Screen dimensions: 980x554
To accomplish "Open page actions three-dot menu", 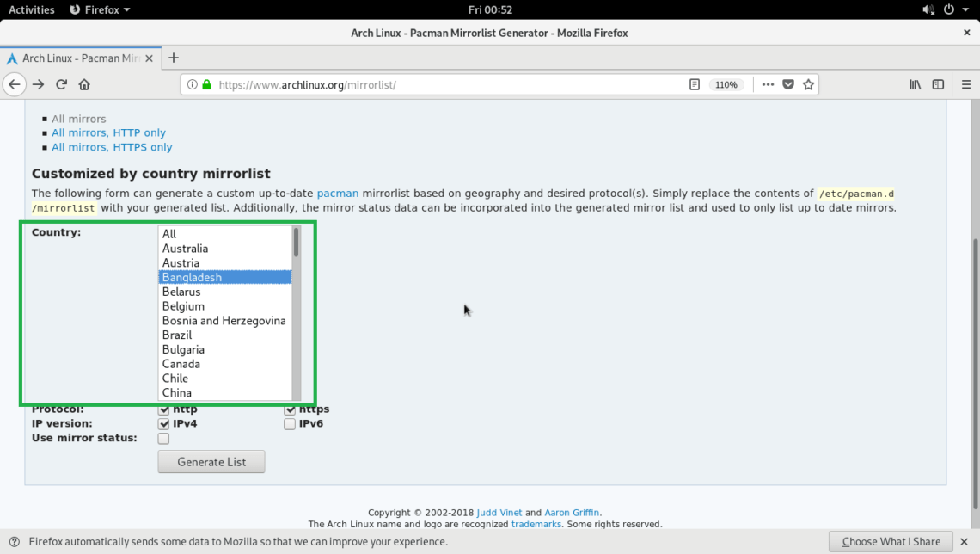I will (x=768, y=84).
